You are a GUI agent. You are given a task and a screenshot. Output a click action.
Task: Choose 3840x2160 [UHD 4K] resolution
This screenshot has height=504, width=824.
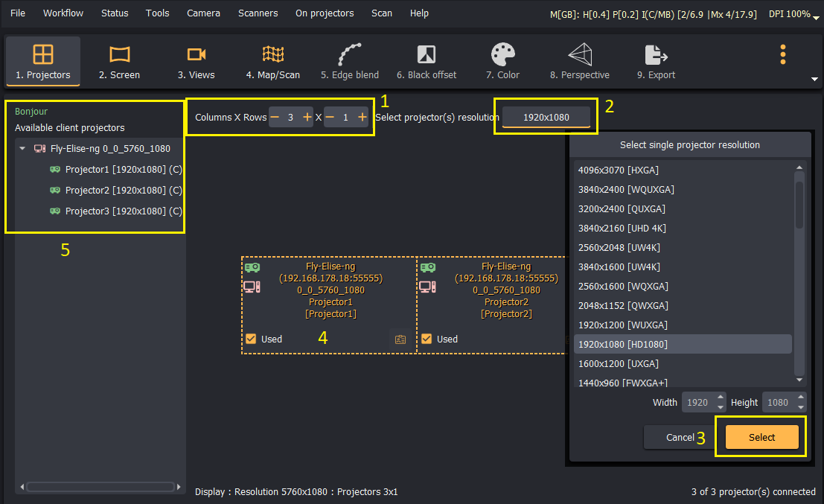pyautogui.click(x=683, y=229)
